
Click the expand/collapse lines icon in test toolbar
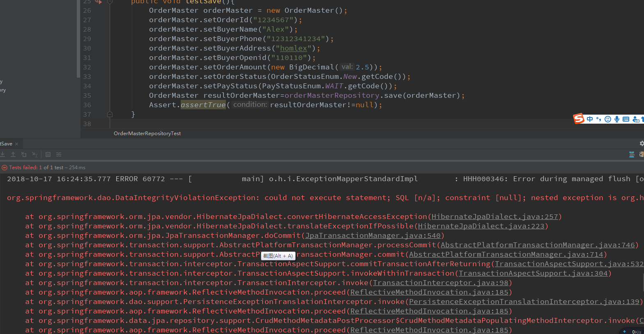click(59, 154)
